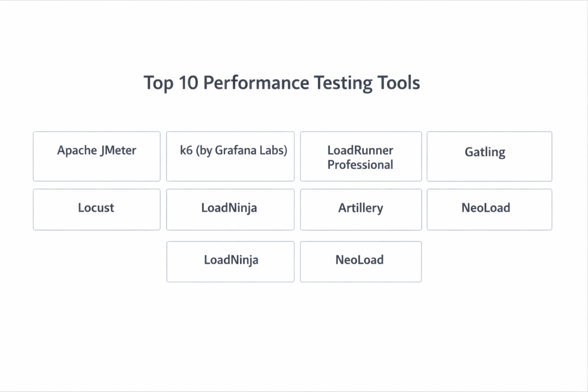Choose the Gatling card
Screen dimensions: 588x392
click(x=489, y=156)
